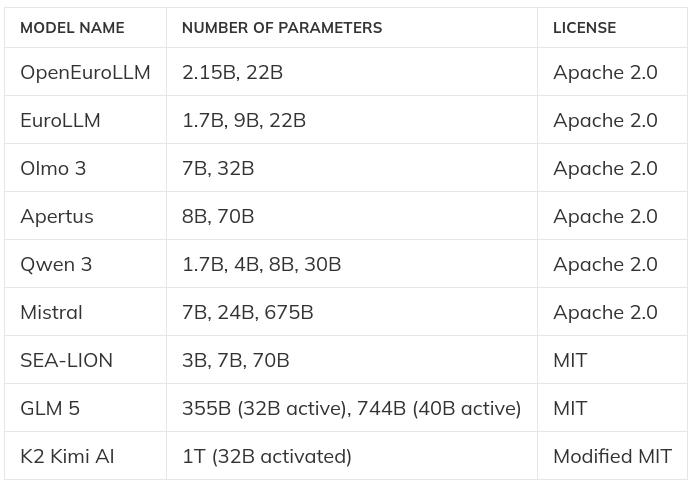The image size is (696, 485).
Task: Click the 1.7B, 4B, 8B, 30B cell
Action: (261, 264)
